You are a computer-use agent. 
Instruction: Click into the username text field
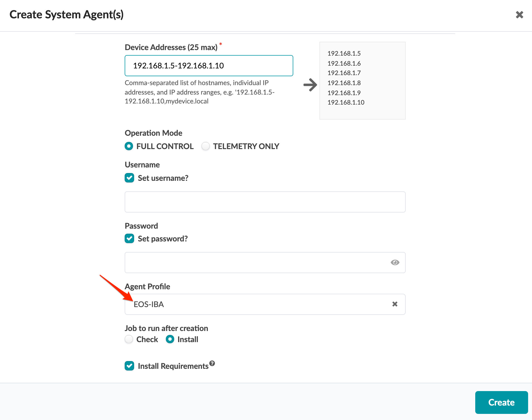(x=265, y=202)
